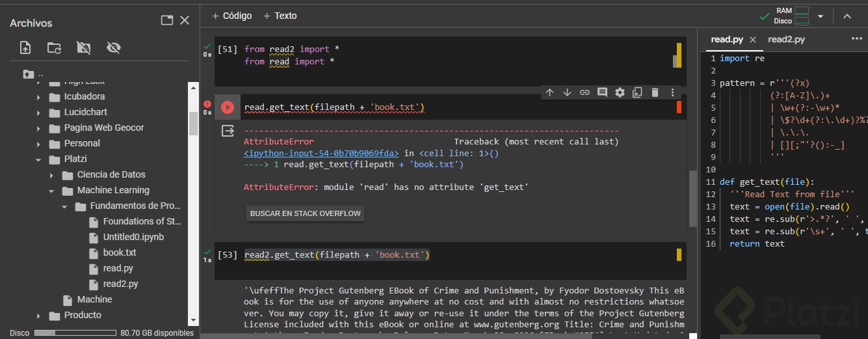The width and height of the screenshot is (868, 339).
Task: Open the RAM and Disco dropdown arrow
Action: [821, 16]
